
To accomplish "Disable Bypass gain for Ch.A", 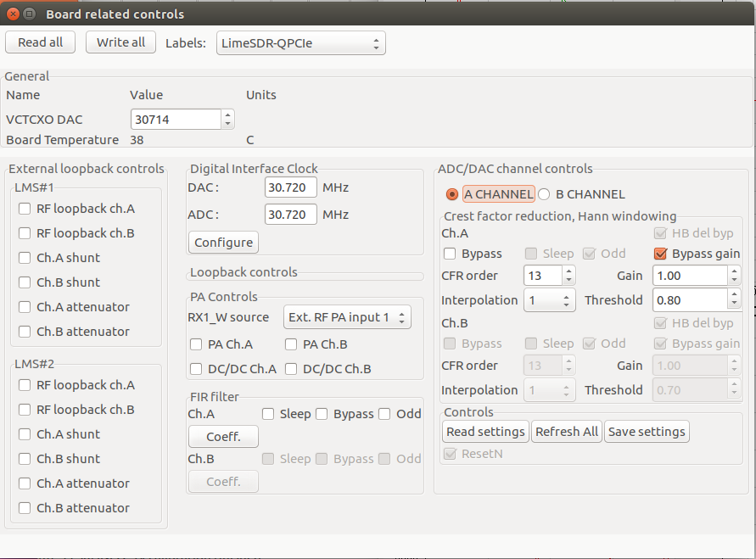I will click(659, 253).
